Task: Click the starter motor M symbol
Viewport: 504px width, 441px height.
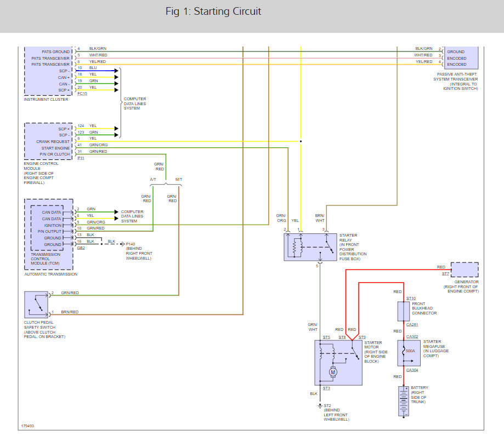Action: tap(333, 373)
